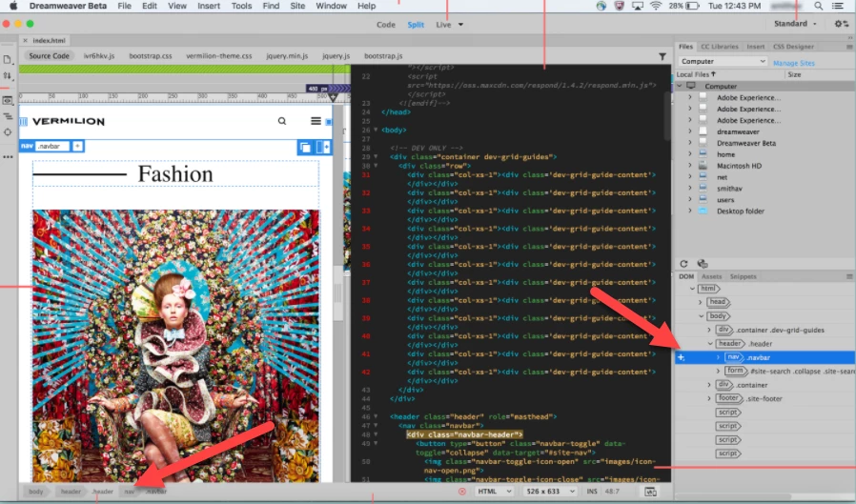This screenshot has width=856, height=504.
Task: Open the Live View options eye icon
Action: pyautogui.click(x=7, y=101)
